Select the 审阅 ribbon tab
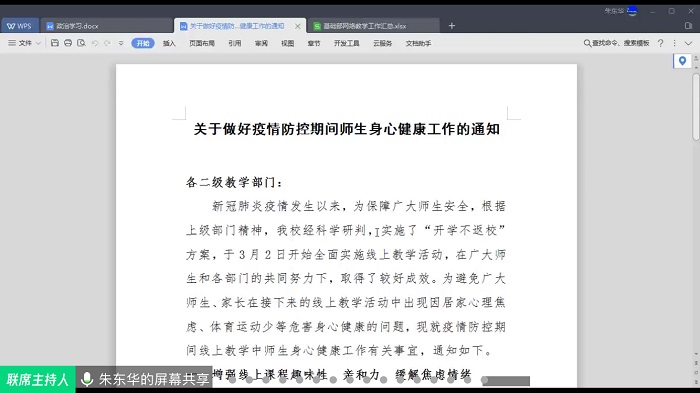This screenshot has width=700, height=393. point(261,43)
